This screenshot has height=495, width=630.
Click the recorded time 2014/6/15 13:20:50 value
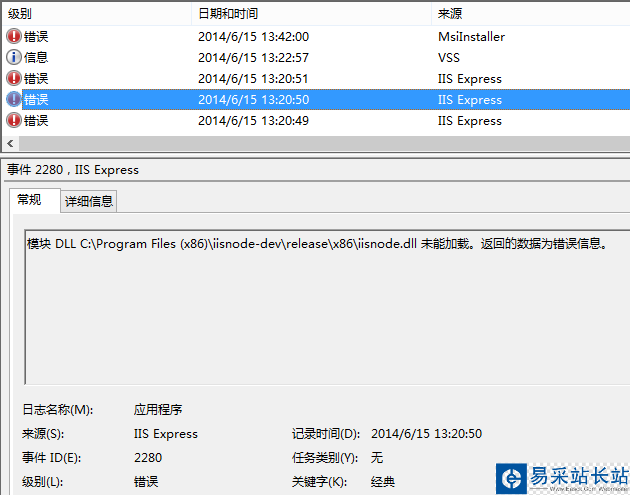click(x=426, y=434)
